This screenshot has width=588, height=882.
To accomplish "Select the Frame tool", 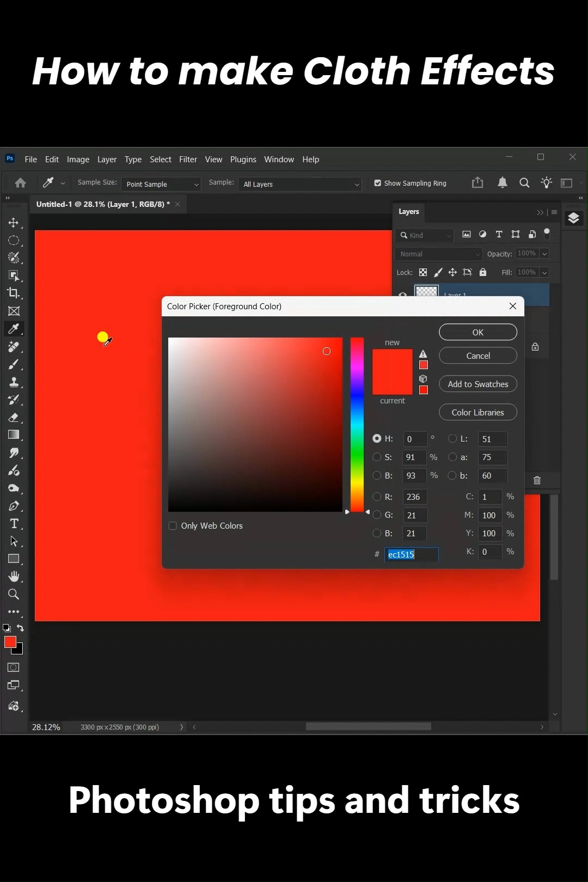I will 14,311.
